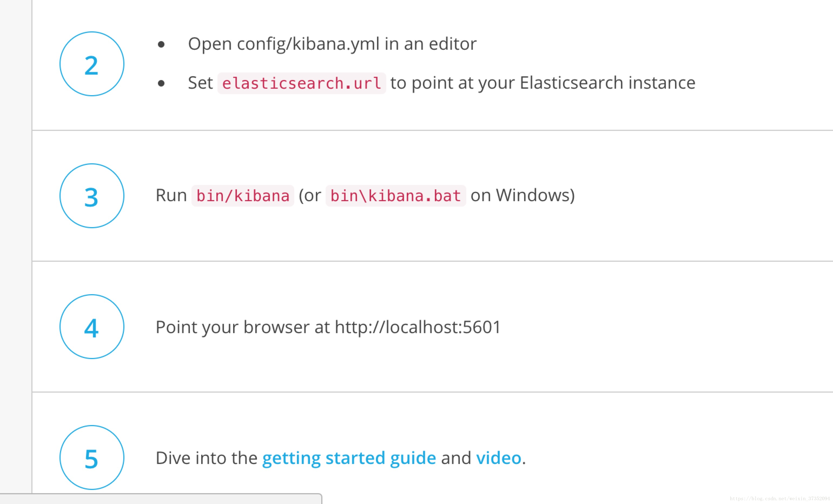Click the 'Open config/kibana.yml in an editor' line
Viewport: 833px width, 504px height.
tap(332, 44)
